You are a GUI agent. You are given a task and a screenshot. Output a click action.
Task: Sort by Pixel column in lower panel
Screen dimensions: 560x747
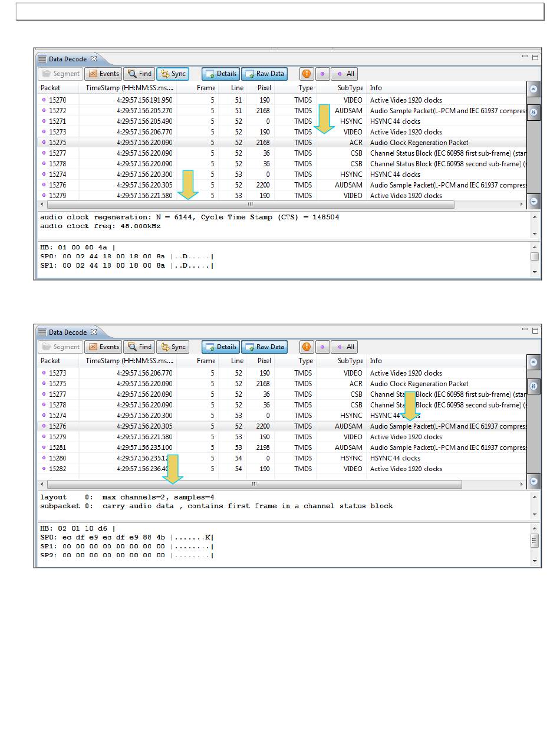(261, 361)
